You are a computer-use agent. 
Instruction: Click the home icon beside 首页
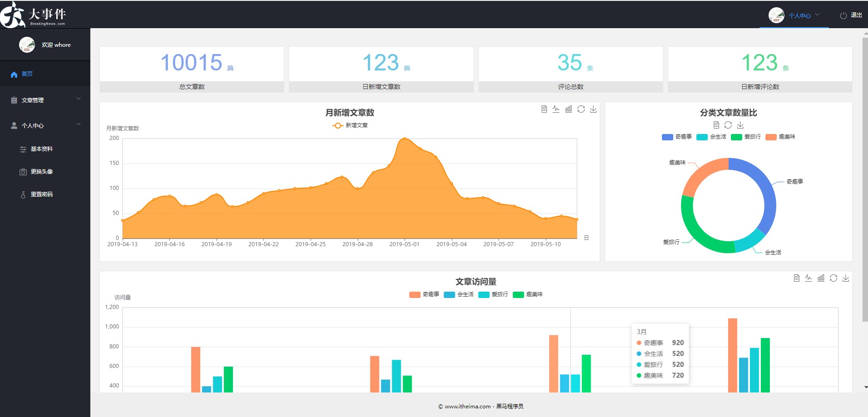point(14,74)
